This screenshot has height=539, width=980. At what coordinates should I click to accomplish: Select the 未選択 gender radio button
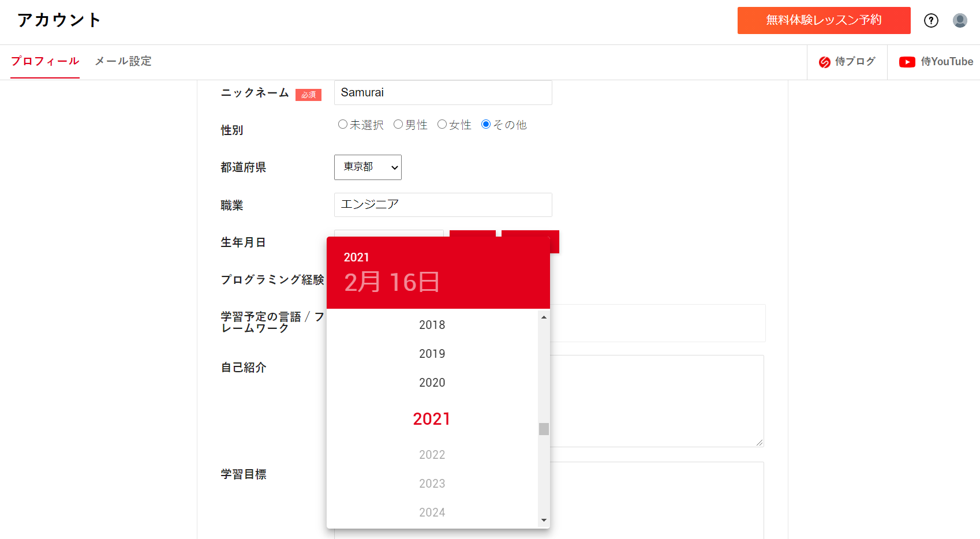point(343,124)
